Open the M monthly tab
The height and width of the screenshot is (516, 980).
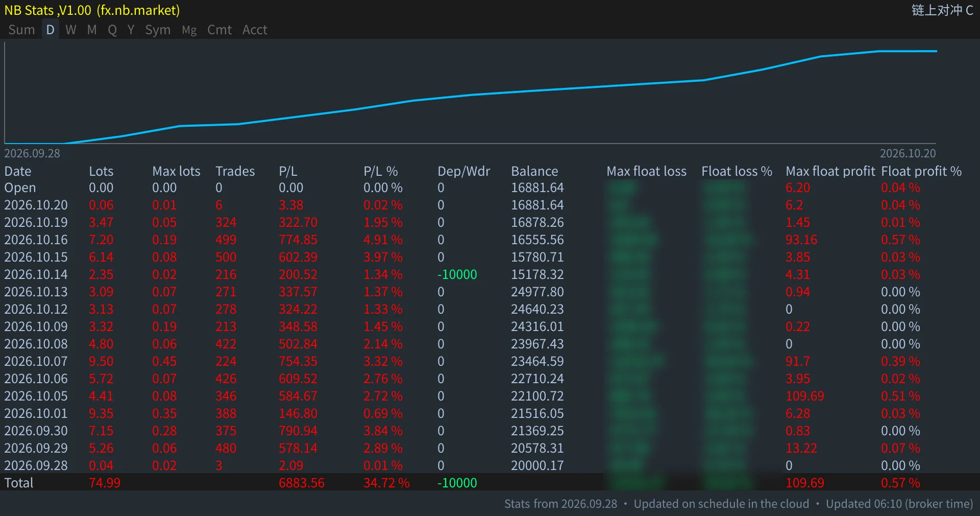[92, 30]
